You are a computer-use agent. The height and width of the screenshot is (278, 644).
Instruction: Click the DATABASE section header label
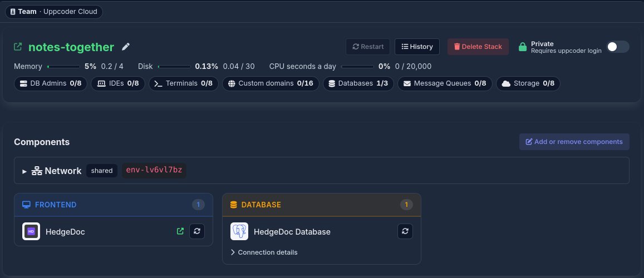coord(261,205)
